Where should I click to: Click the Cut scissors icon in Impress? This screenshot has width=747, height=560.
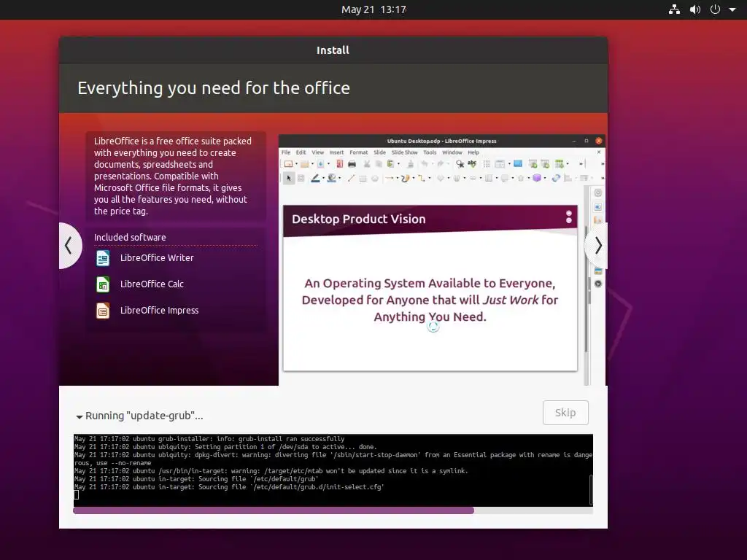coord(367,164)
